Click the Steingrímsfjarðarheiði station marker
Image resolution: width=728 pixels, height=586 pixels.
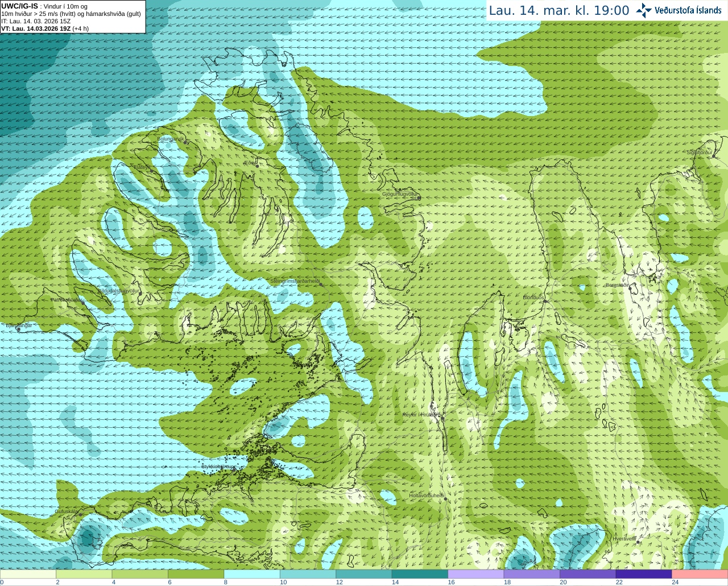pyautogui.click(x=321, y=284)
